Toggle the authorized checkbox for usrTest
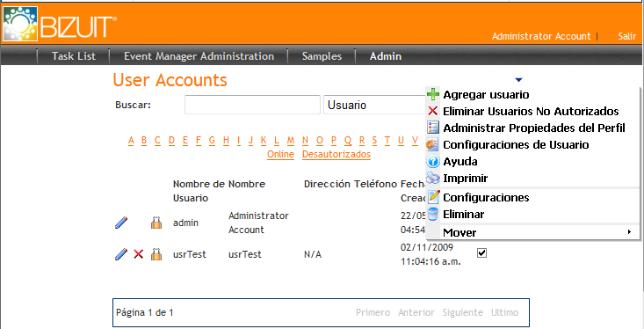 click(481, 253)
